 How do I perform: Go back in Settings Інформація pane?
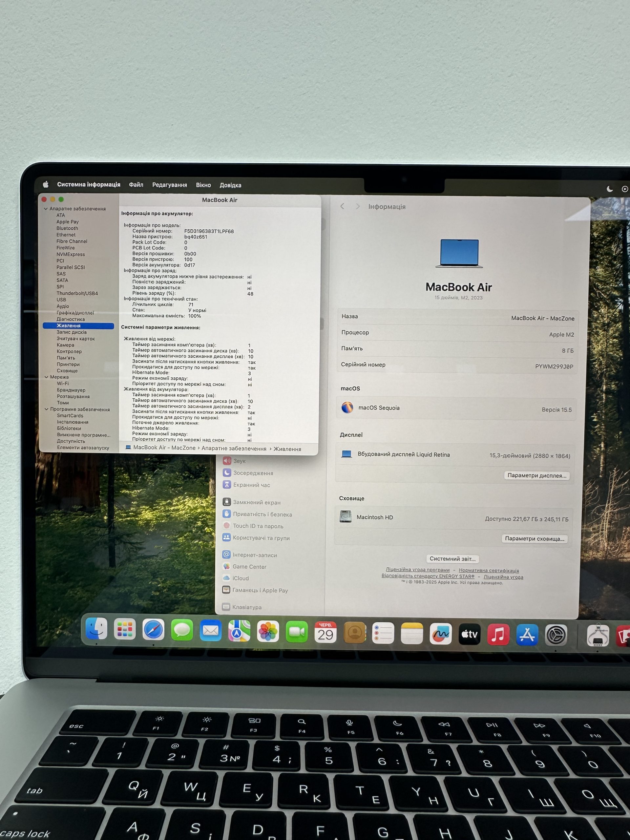[342, 206]
